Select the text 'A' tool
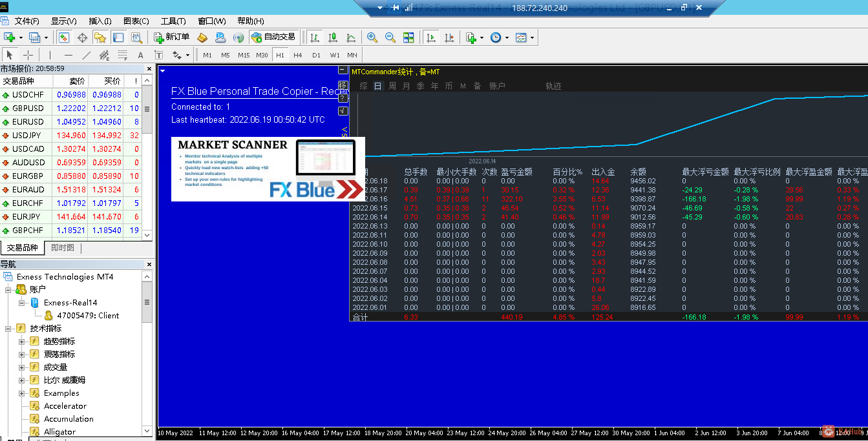 140,55
